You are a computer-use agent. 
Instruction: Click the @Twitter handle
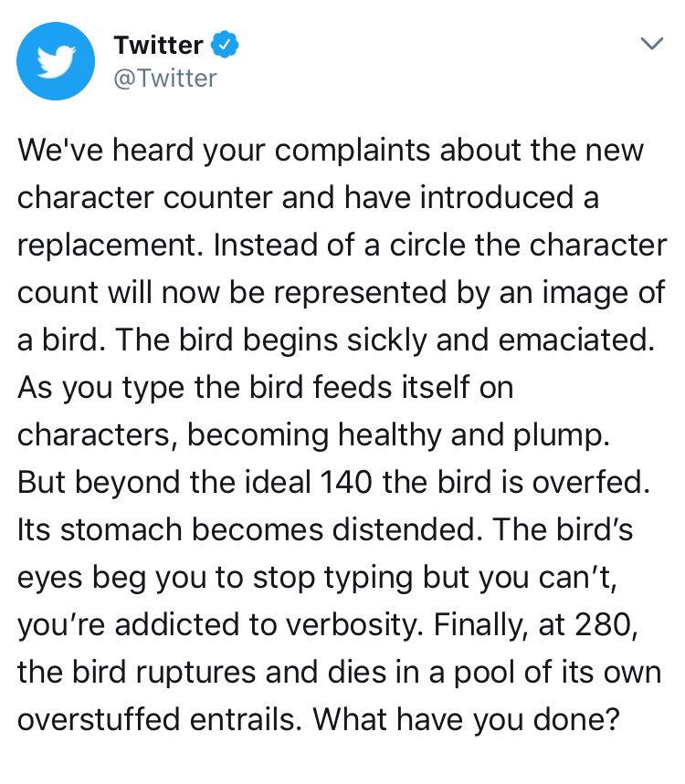(165, 78)
